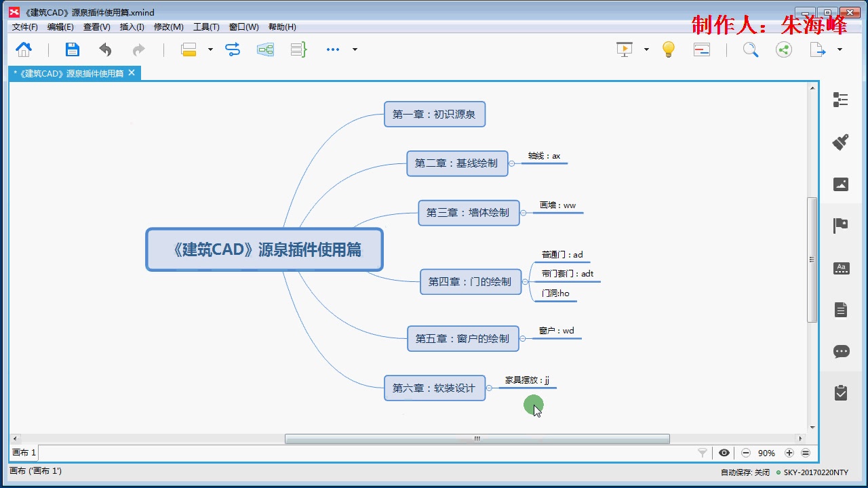Open the Format brush panel

(x=841, y=142)
